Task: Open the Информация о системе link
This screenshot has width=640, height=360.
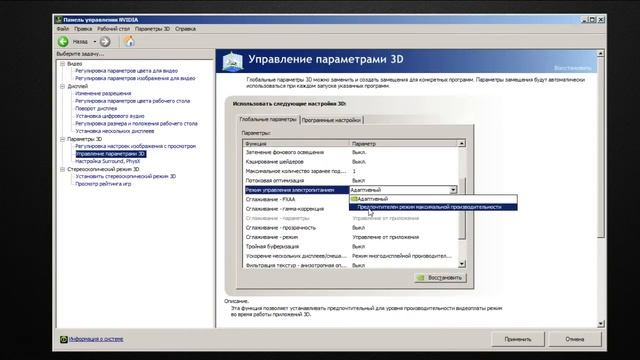Action: click(96, 339)
